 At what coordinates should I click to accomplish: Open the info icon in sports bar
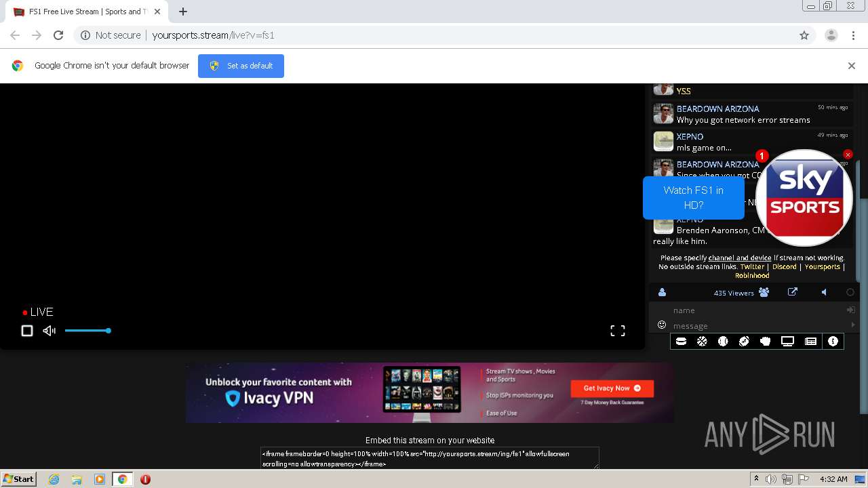coord(833,342)
